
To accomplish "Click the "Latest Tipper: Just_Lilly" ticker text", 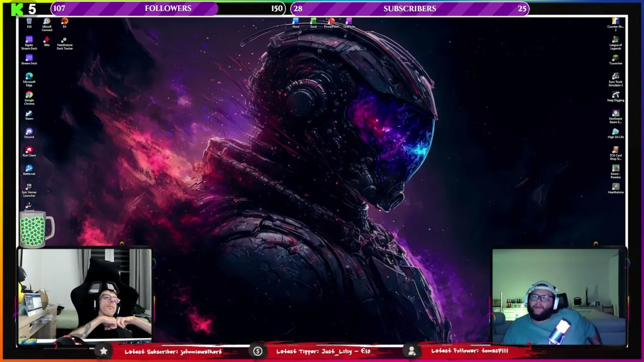I will [323, 351].
